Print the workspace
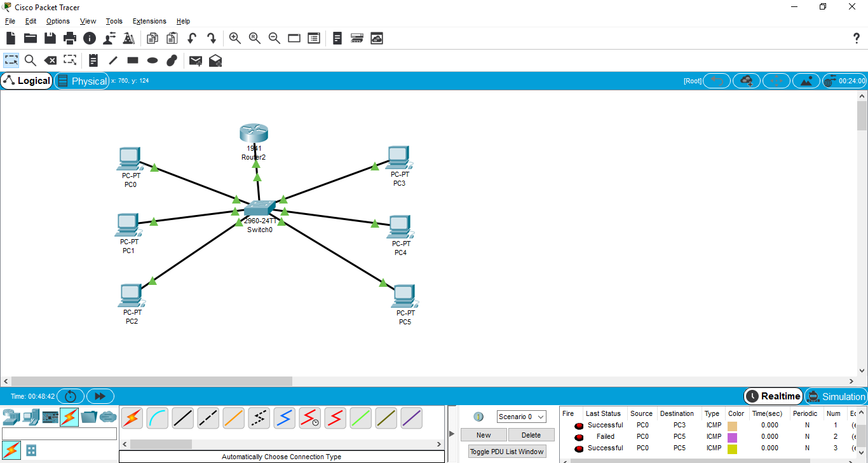Screen dimensions: 868x463 pos(70,38)
